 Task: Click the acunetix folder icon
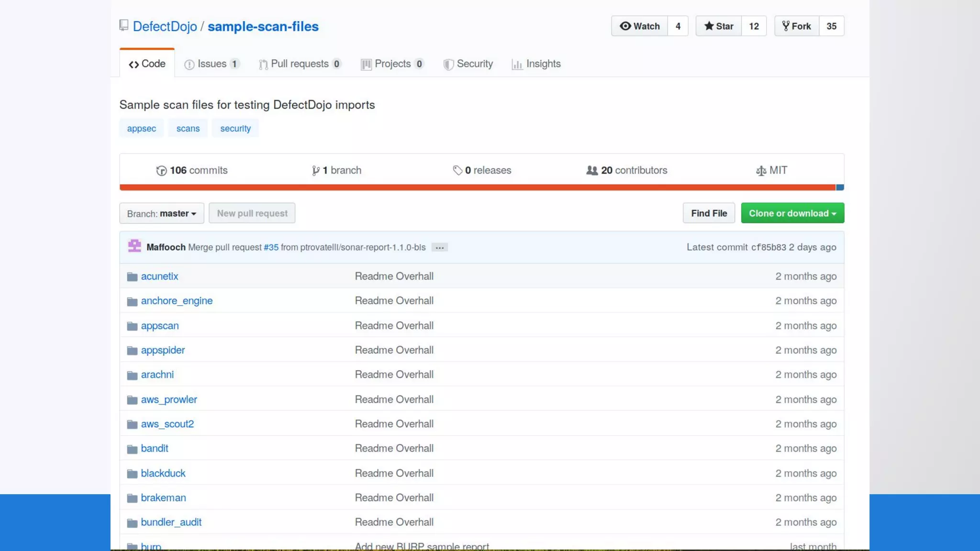[132, 276]
